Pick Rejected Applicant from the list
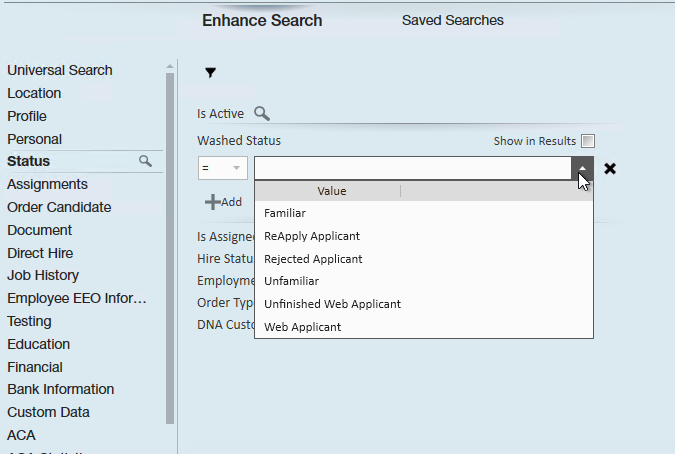The image size is (675, 454). coord(313,259)
